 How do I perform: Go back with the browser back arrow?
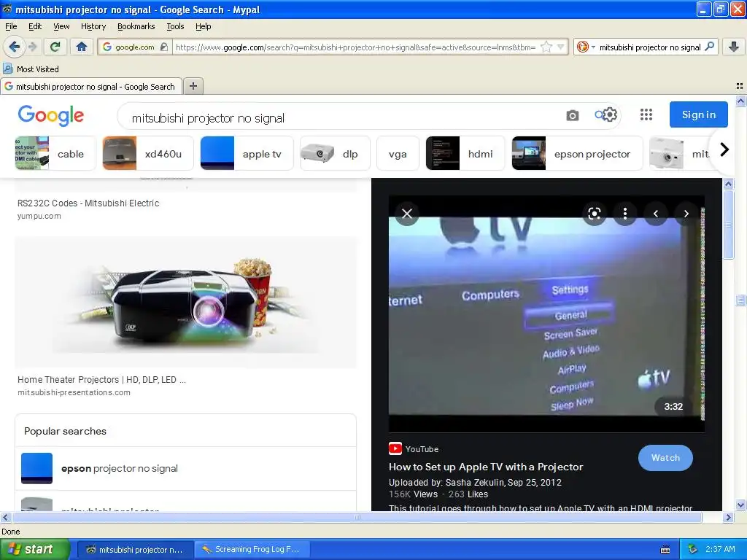15,47
